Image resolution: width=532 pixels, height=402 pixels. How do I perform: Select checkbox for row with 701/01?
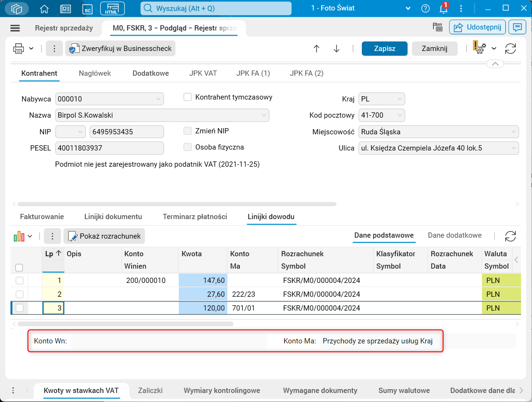click(x=20, y=308)
